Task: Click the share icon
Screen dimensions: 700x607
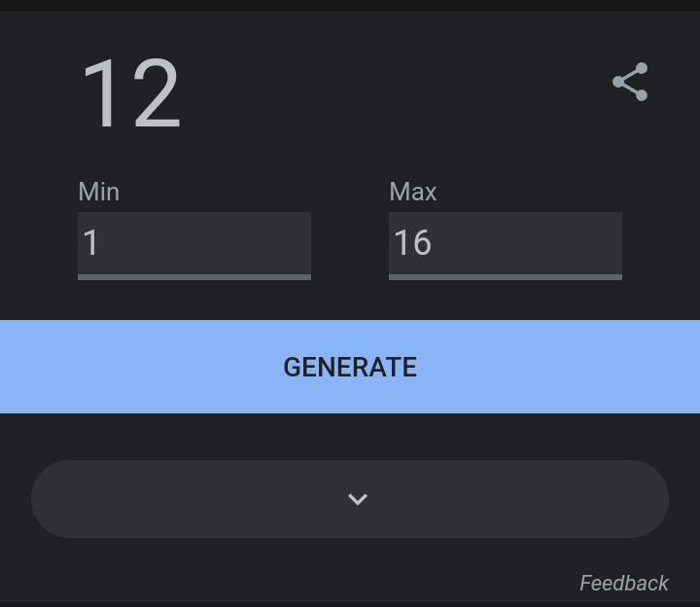Action: coord(630,82)
